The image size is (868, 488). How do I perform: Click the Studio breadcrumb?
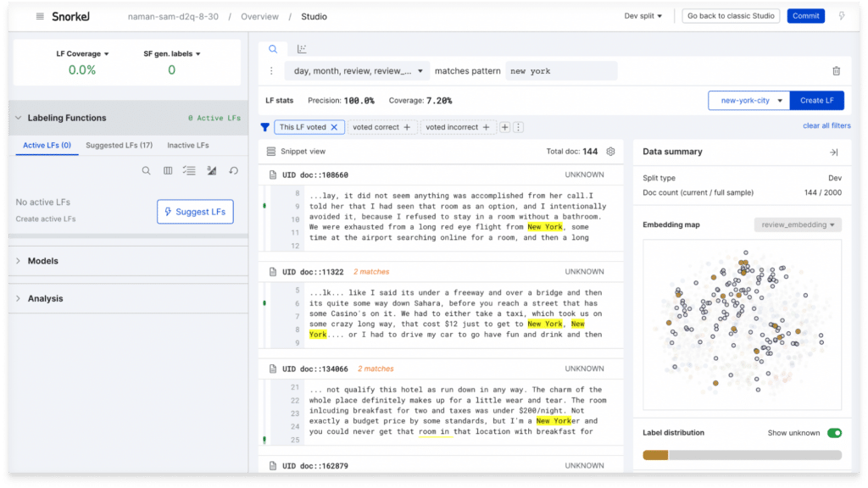coord(314,17)
